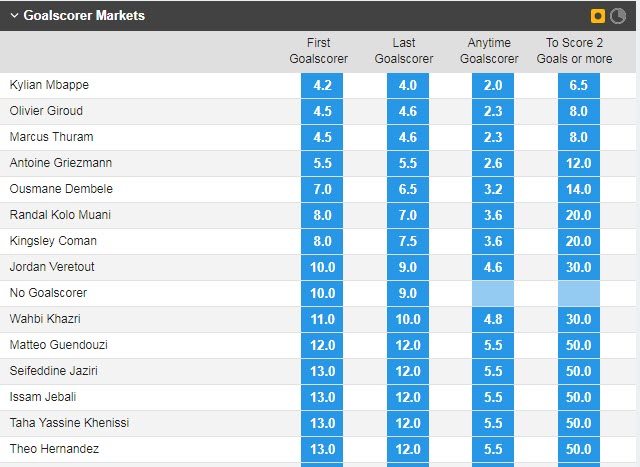Pick Marcus Thuram Last Goalscorer 4.6

coord(408,137)
